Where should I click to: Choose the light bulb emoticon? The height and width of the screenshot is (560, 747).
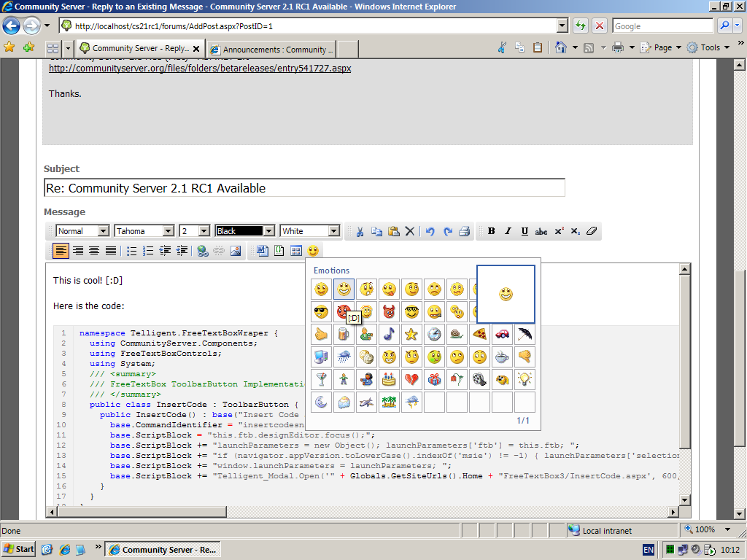(525, 380)
